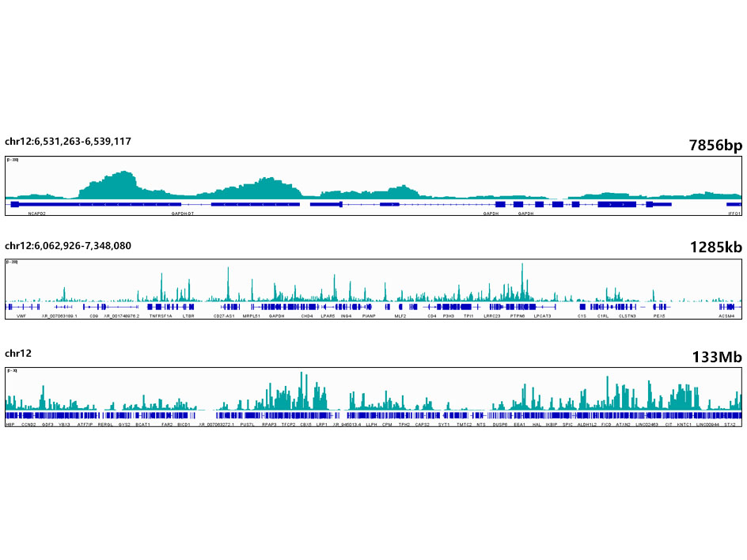Select the NCAPD2 gene label in top track
747x560 pixels.
pos(36,214)
